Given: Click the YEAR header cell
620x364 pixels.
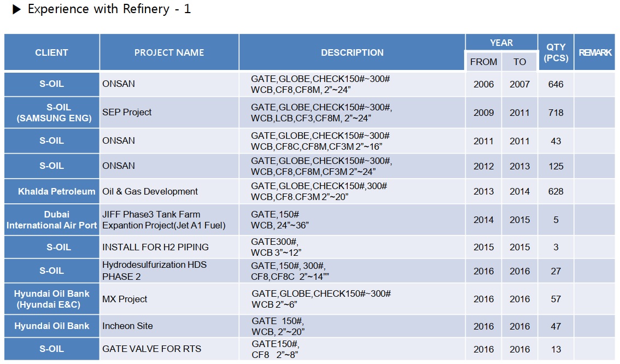Looking at the screenshot, I should tap(501, 43).
